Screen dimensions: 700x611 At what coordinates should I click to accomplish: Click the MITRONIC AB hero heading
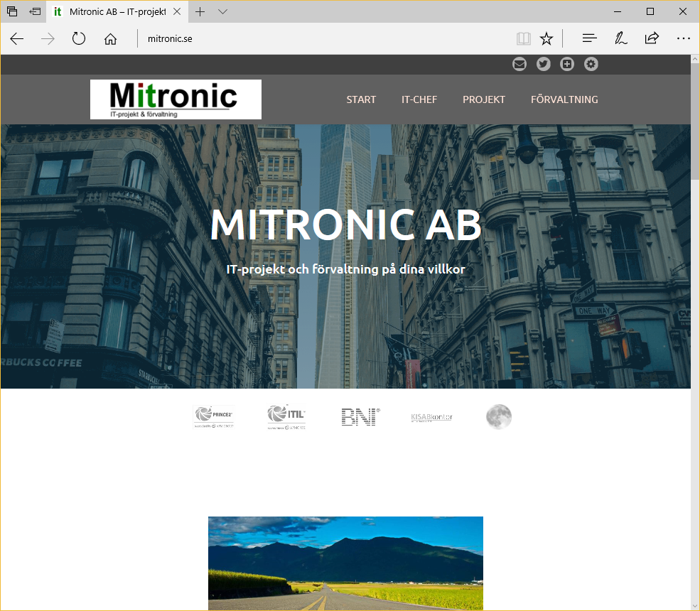346,225
